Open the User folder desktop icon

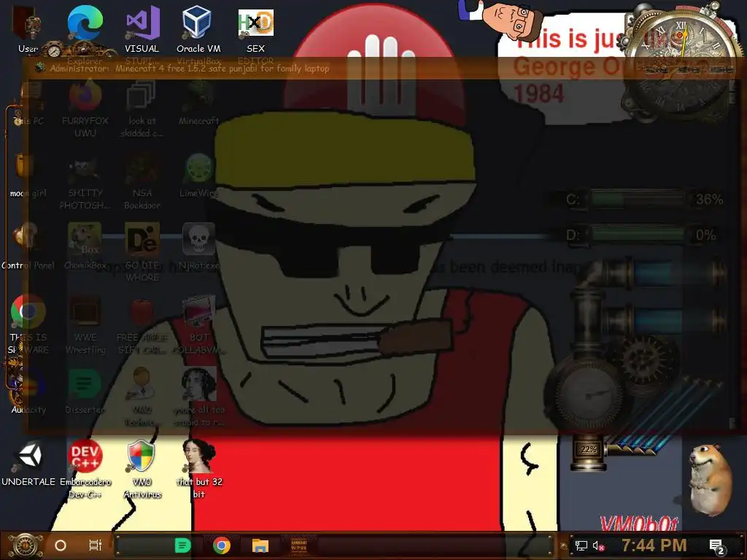tap(28, 29)
